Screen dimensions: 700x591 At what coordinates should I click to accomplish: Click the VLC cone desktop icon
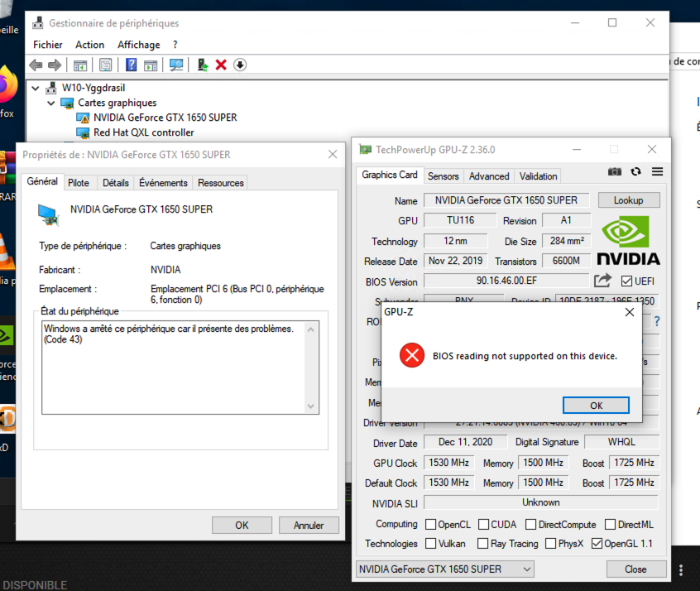point(7,252)
